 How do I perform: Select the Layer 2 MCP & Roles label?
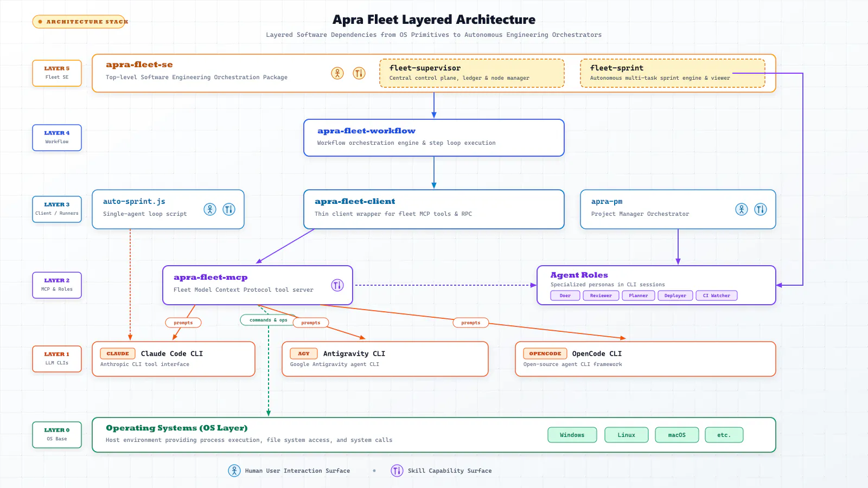(57, 285)
